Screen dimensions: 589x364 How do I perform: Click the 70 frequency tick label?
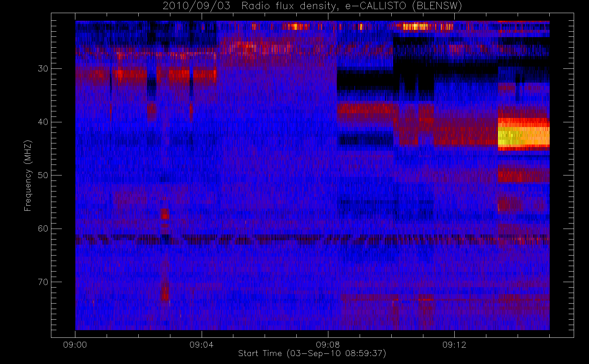[x=43, y=282]
